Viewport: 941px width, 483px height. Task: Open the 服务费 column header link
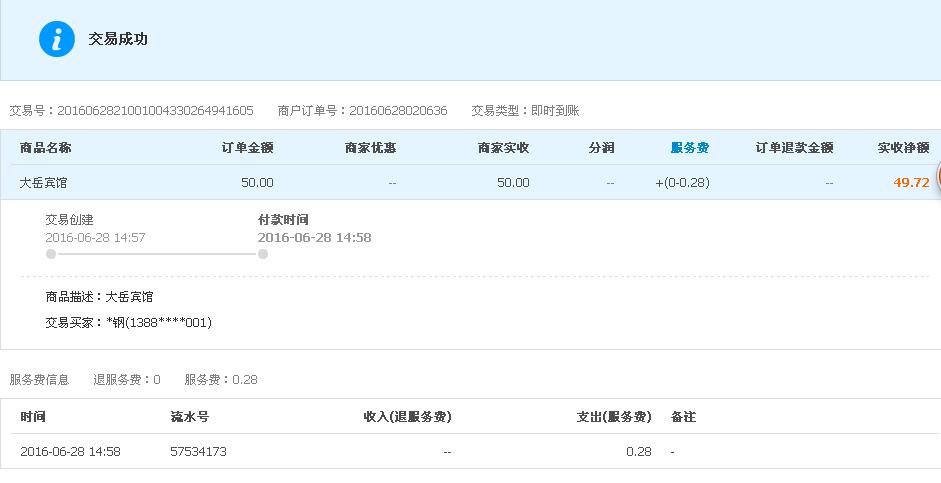pyautogui.click(x=690, y=148)
